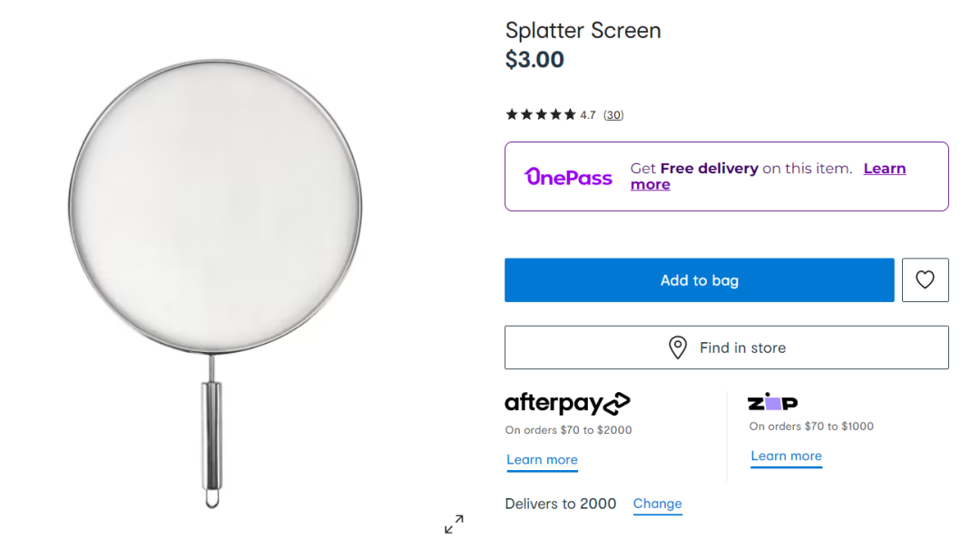Image resolution: width=980 pixels, height=539 pixels.
Task: Change the delivery postcode
Action: [x=657, y=504]
